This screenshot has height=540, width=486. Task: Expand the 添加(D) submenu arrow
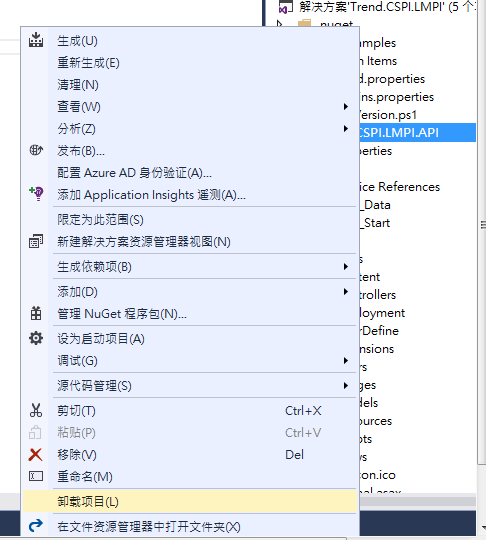[345, 292]
